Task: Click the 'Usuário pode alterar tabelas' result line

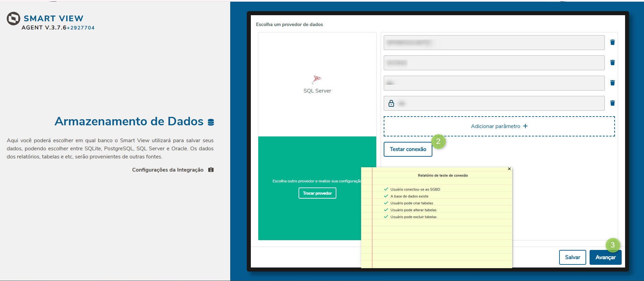Action: click(413, 210)
